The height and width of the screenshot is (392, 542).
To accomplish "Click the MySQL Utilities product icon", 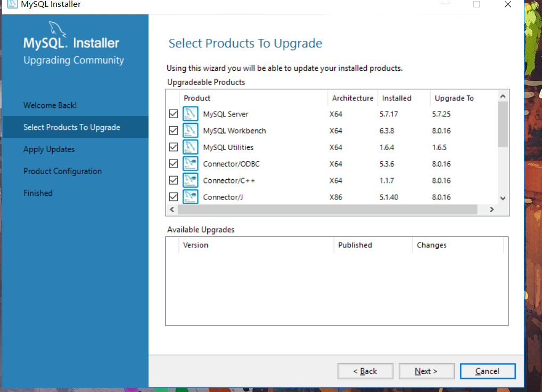I will (x=190, y=147).
